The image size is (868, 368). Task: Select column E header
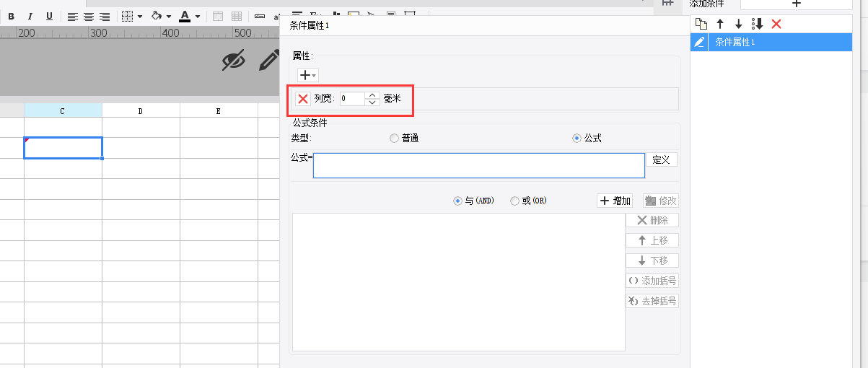pyautogui.click(x=219, y=110)
